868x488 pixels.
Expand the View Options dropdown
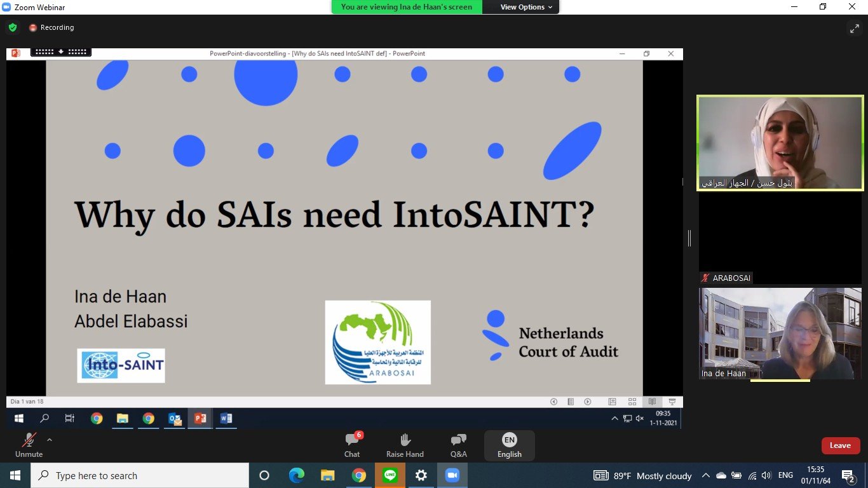click(x=527, y=7)
